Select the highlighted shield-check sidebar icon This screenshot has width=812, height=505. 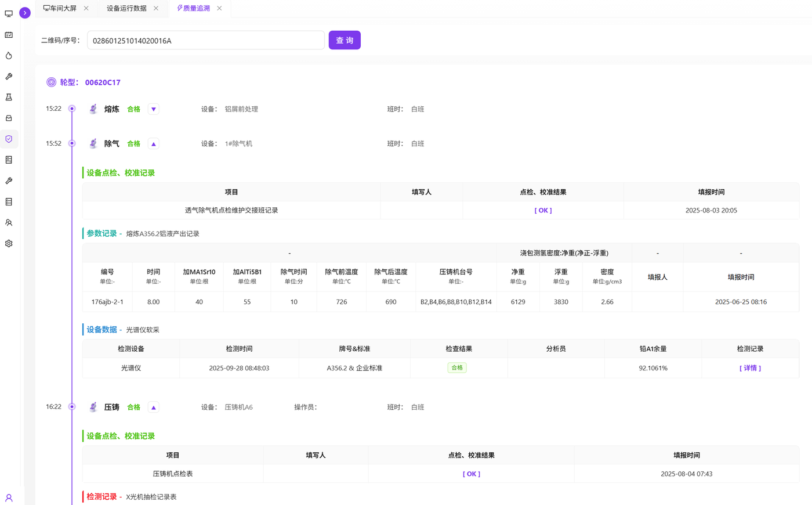(9, 139)
